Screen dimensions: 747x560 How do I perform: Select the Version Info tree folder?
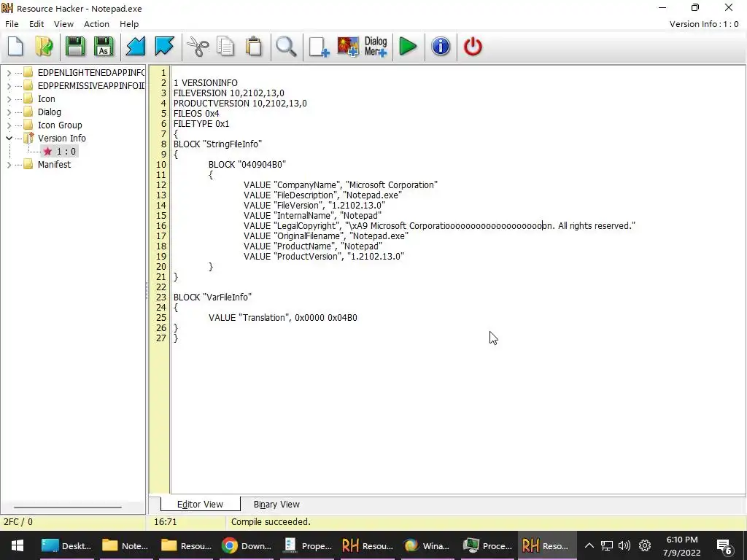61,138
